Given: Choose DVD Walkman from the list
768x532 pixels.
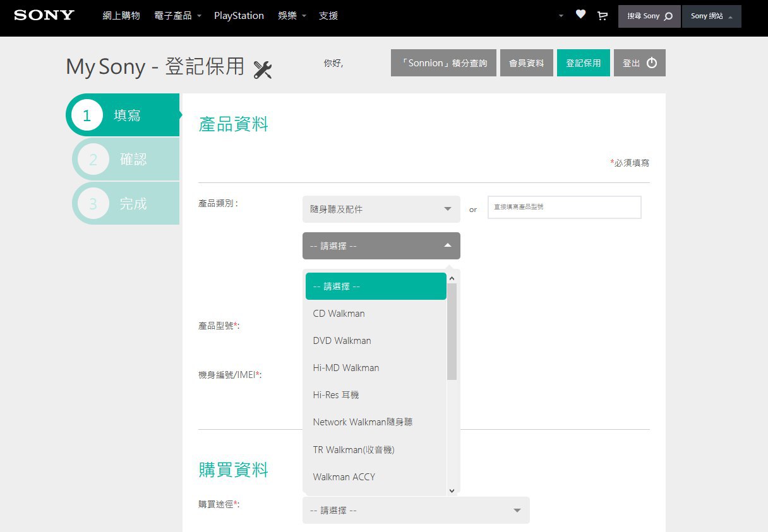Looking at the screenshot, I should click(x=376, y=341).
